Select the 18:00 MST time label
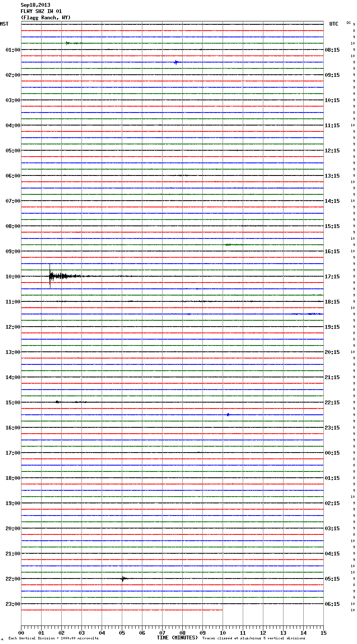The height and width of the screenshot is (644, 357). pos(13,478)
